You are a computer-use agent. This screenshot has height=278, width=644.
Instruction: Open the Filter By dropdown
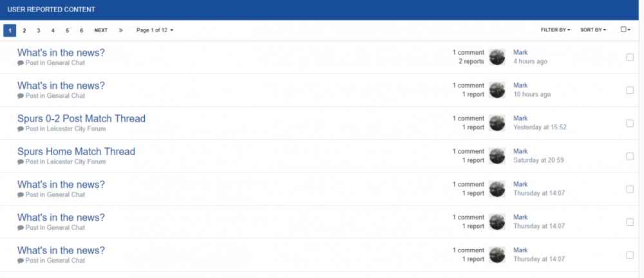pyautogui.click(x=555, y=30)
